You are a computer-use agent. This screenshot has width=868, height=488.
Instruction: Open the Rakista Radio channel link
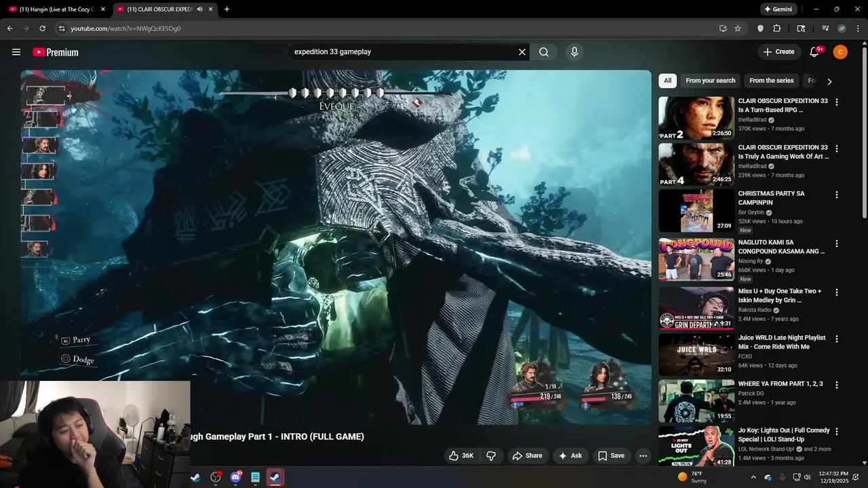(x=755, y=310)
